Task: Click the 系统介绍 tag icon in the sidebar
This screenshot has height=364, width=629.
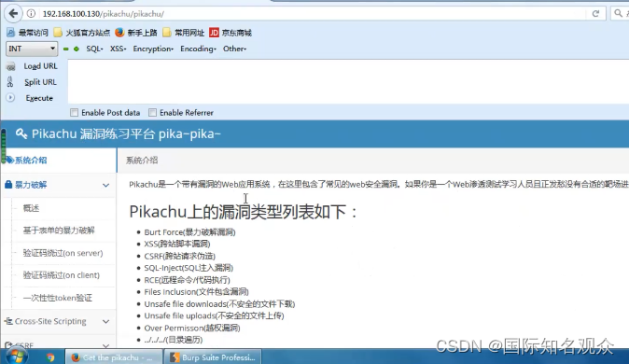Action: (9, 161)
